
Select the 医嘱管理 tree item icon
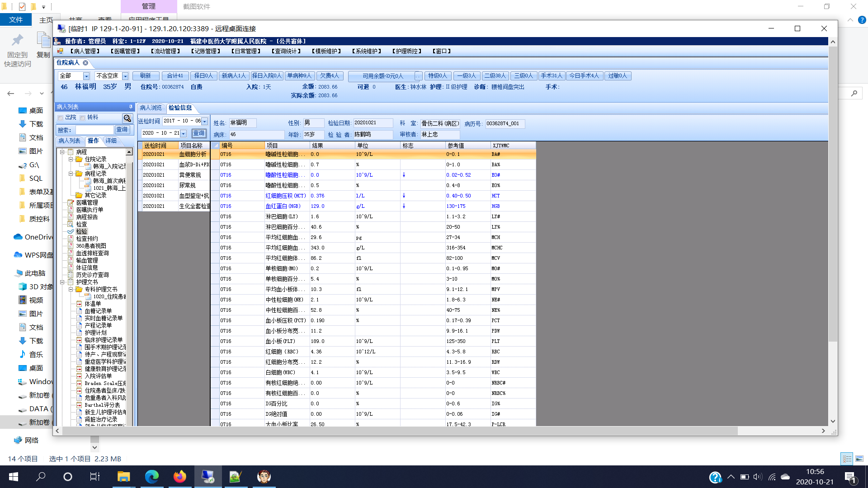[71, 202]
